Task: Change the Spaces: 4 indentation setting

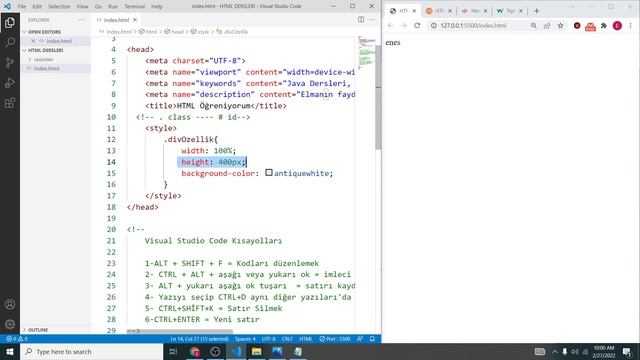Action: click(x=245, y=339)
